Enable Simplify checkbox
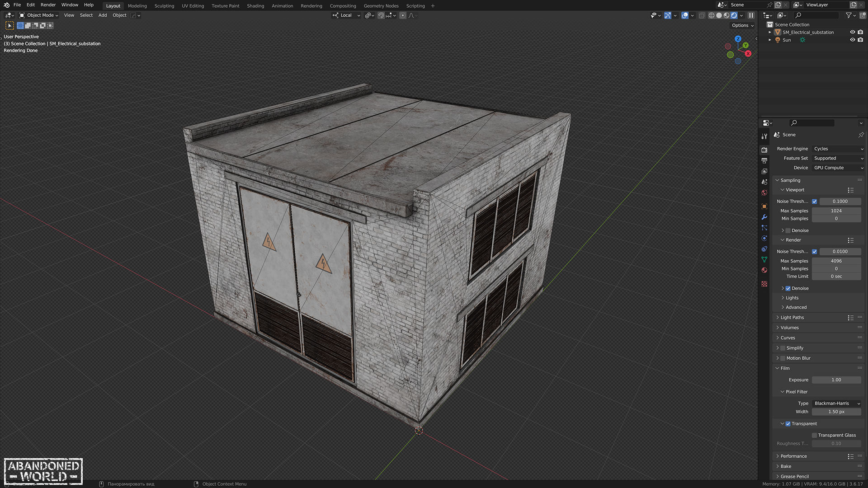Image resolution: width=868 pixels, height=488 pixels. click(783, 348)
